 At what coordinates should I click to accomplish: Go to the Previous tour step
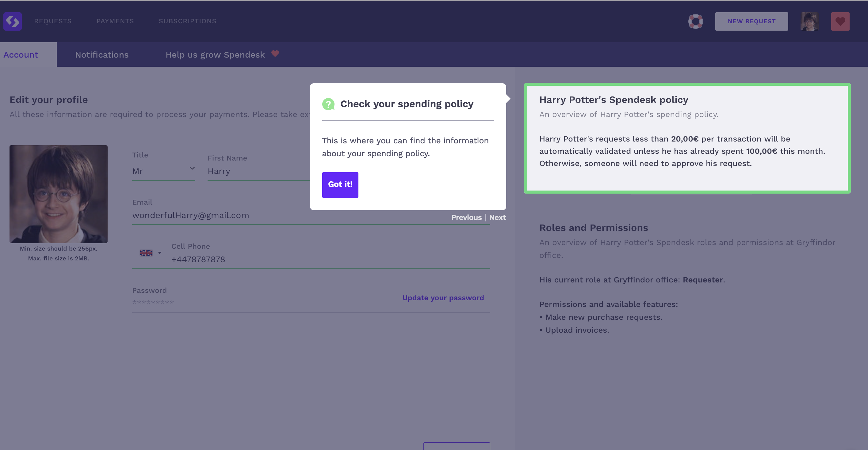coord(466,217)
